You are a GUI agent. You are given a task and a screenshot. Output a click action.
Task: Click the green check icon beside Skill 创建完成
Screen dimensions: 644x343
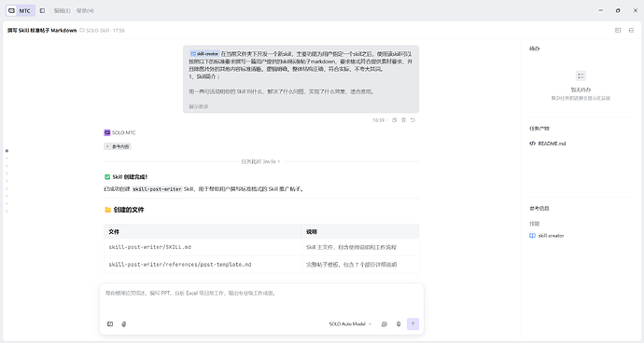click(107, 177)
